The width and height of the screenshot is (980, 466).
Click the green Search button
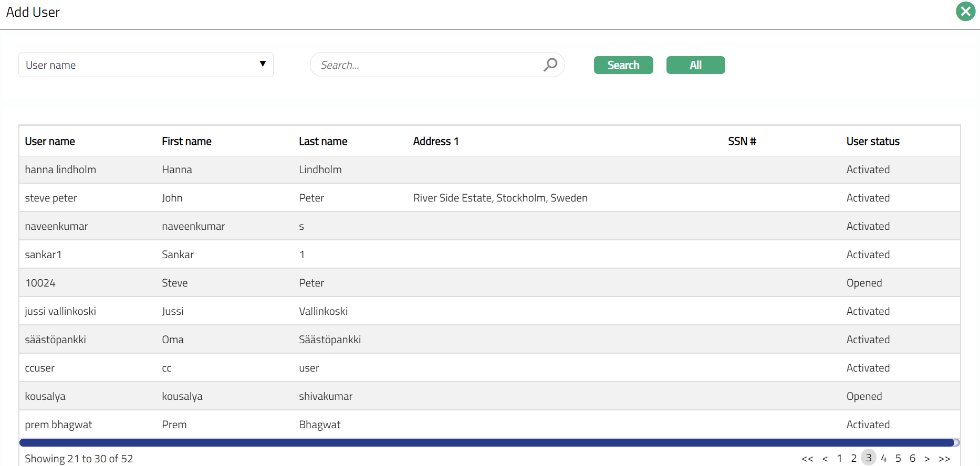pyautogui.click(x=623, y=65)
